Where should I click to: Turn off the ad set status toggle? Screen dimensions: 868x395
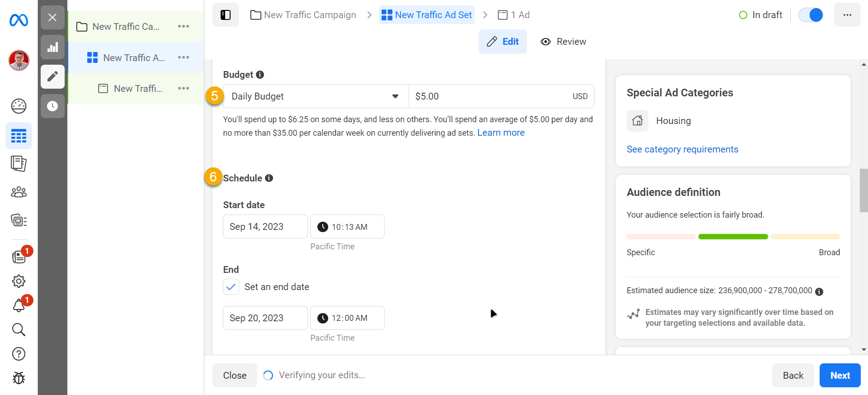[x=811, y=15]
